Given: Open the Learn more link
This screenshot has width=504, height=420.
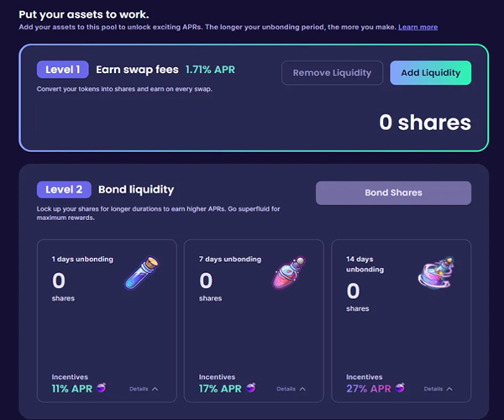Looking at the screenshot, I should (x=417, y=27).
